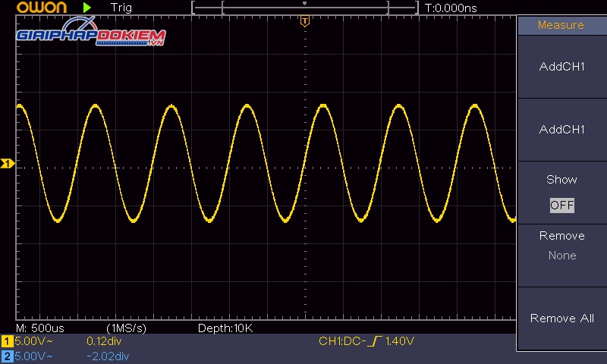This screenshot has height=364, width=607.
Task: Select the orange T trigger position marker
Action: coord(305,21)
